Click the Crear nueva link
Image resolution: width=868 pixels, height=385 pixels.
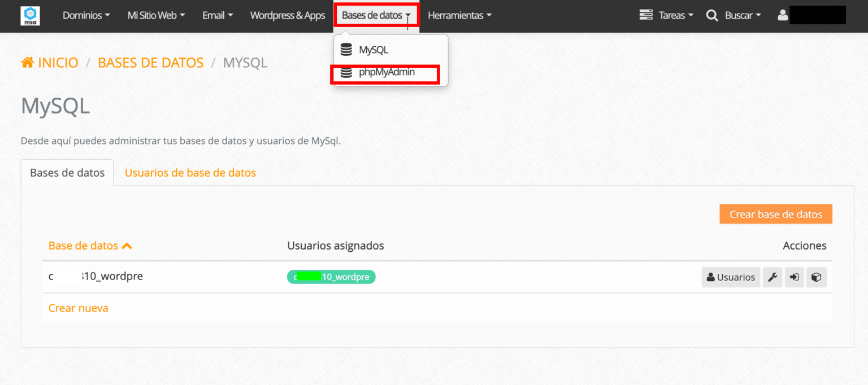pyautogui.click(x=78, y=308)
